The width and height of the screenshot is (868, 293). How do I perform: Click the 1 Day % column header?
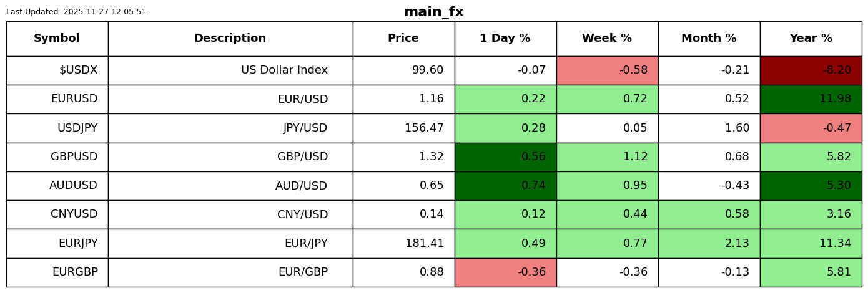tap(505, 39)
